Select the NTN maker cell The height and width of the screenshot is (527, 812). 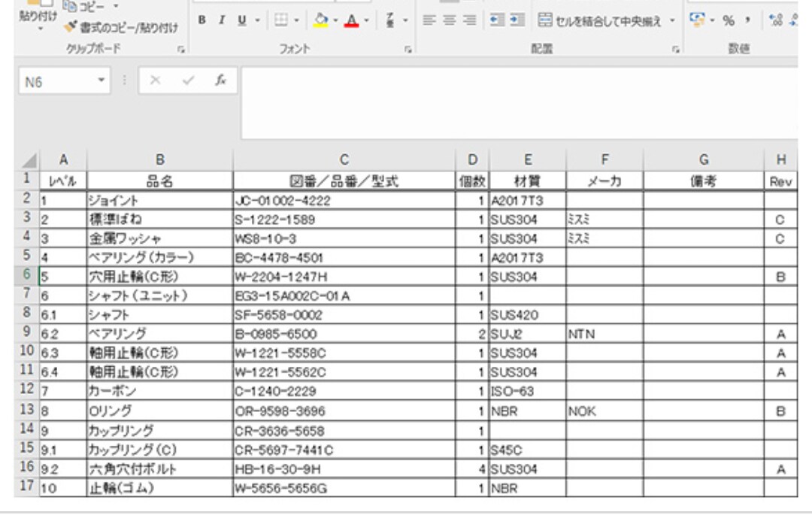coord(604,334)
